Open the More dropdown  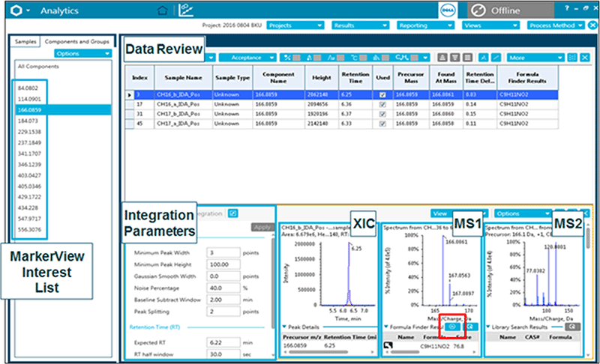[x=535, y=58]
